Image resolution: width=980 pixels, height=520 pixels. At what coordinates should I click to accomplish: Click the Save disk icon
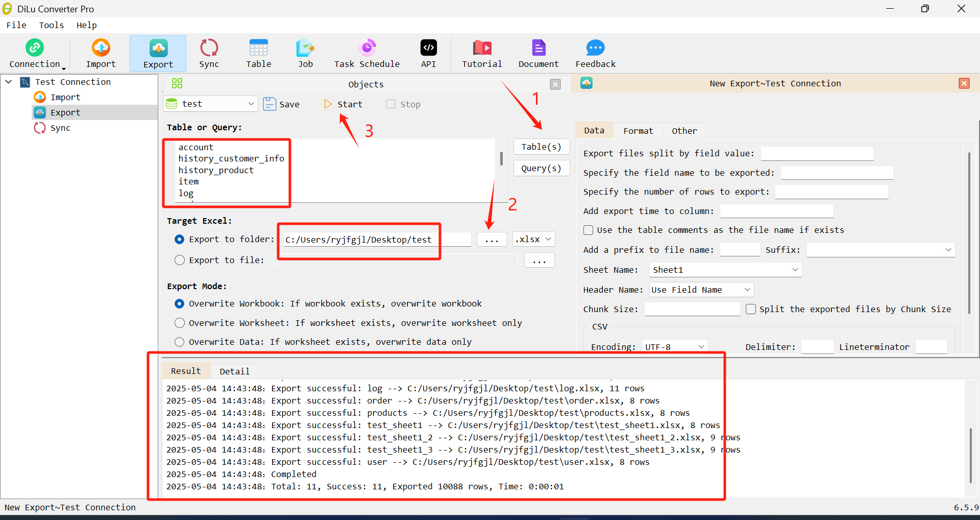pyautogui.click(x=269, y=104)
